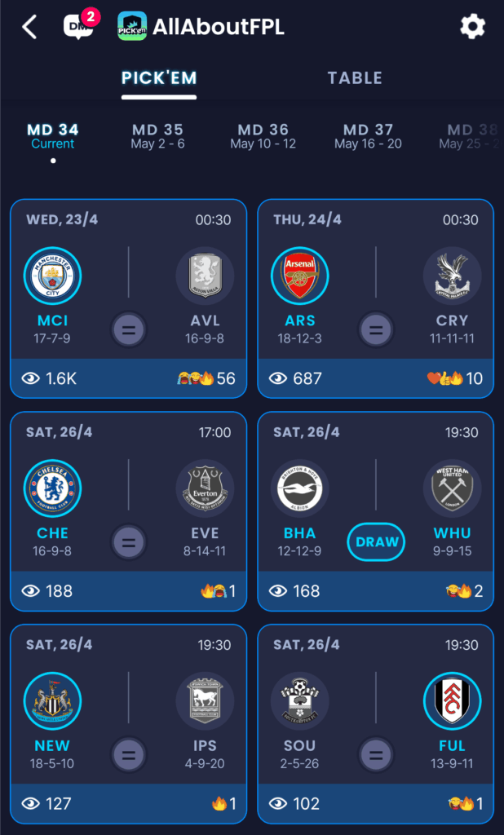Viewport: 504px width, 835px height.
Task: Open reactions on MCI vs AVL card
Action: [206, 378]
